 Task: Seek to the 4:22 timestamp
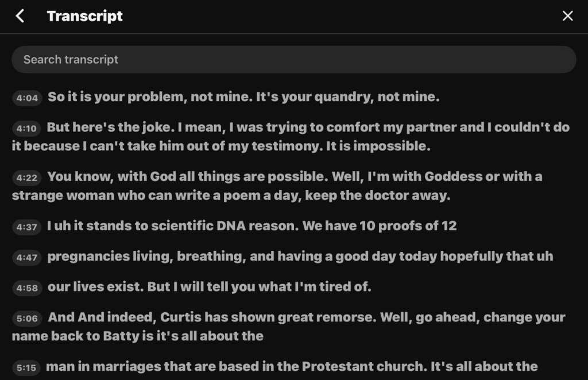pyautogui.click(x=27, y=178)
